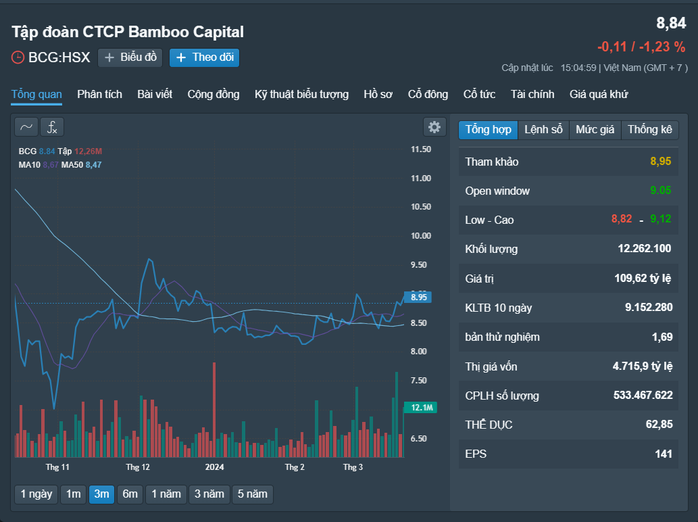Image resolution: width=698 pixels, height=522 pixels.
Task: Switch to the Hồ sơ tab
Action: (378, 94)
